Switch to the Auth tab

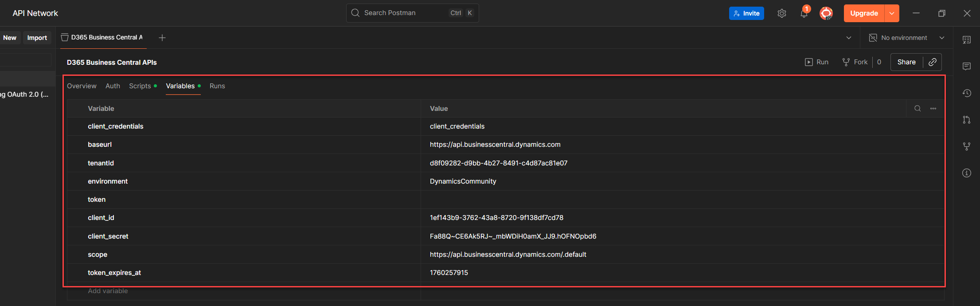pos(113,86)
